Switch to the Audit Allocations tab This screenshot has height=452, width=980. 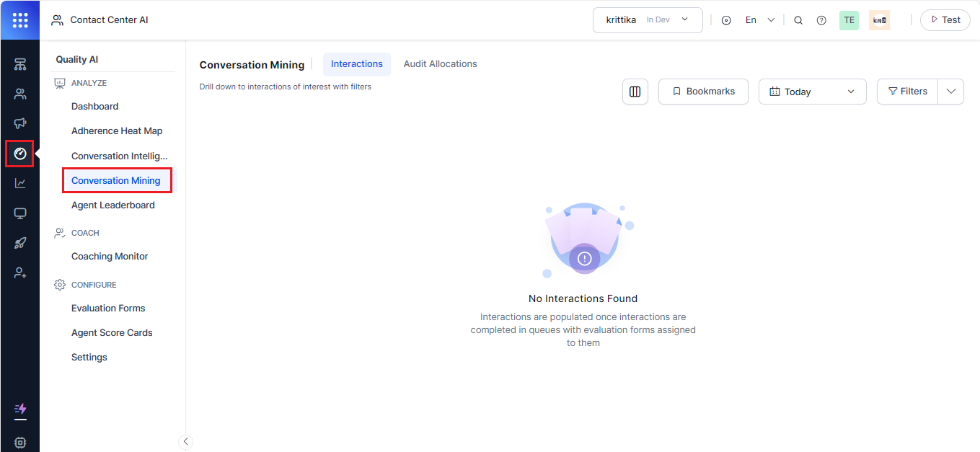coord(440,63)
